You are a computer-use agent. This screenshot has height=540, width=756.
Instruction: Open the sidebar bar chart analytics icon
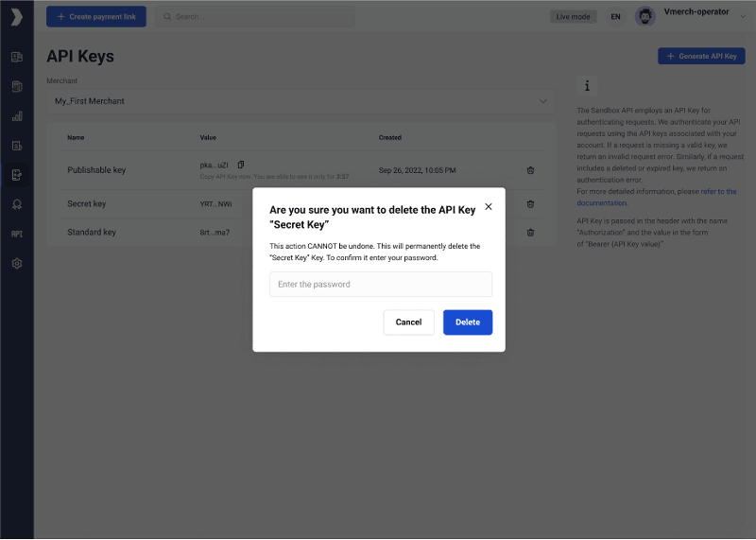(17, 116)
